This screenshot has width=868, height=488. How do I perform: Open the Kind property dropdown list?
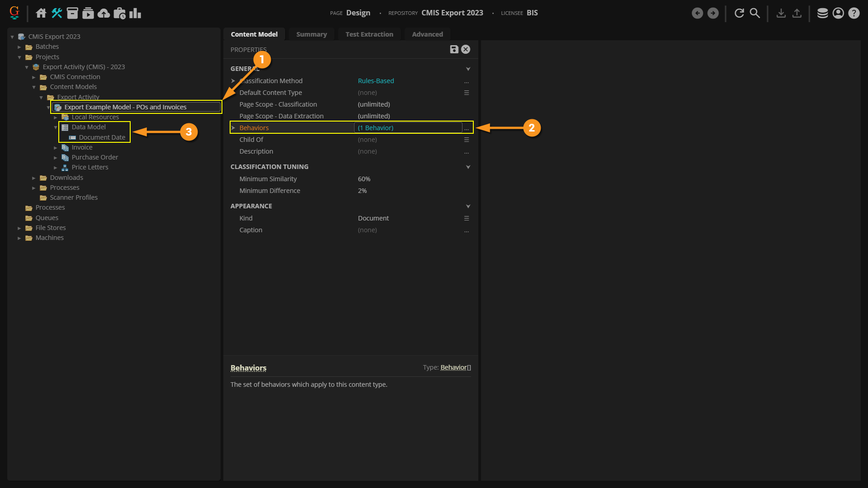(466, 218)
